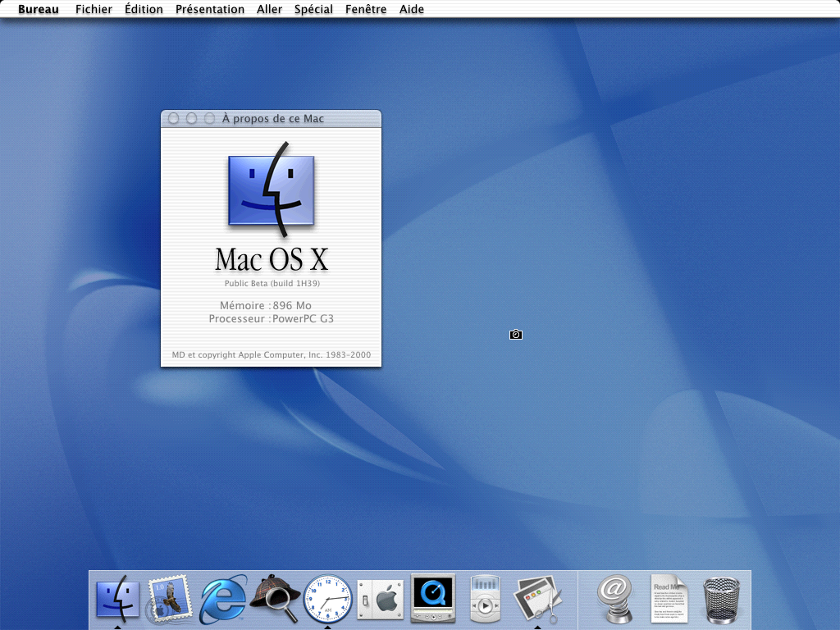Open the Fenêtre menu
Screen dimensions: 840x630
tap(366, 9)
